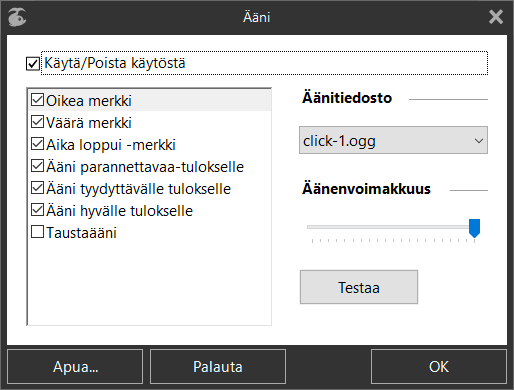Click the Käytä/Poista käytöstä label text
Viewport: 514px width, 390px height.
tap(115, 63)
